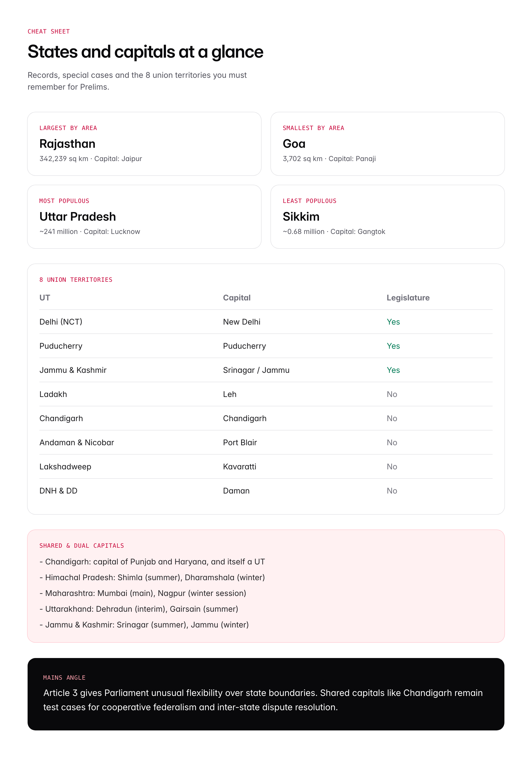
Task: Click the Srinagar / Jammu capital cell
Action: pos(256,370)
